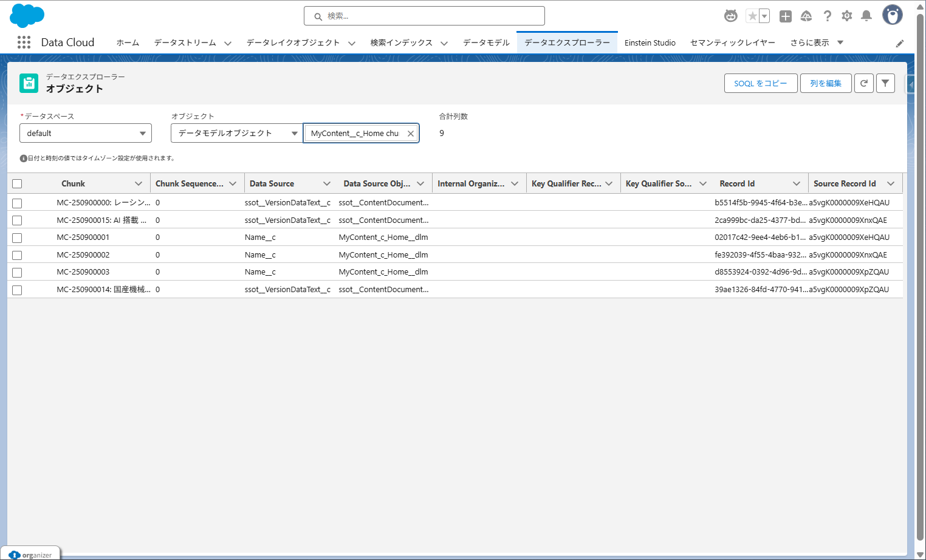The image size is (926, 560).
Task: Click the global search input field
Action: 424,16
